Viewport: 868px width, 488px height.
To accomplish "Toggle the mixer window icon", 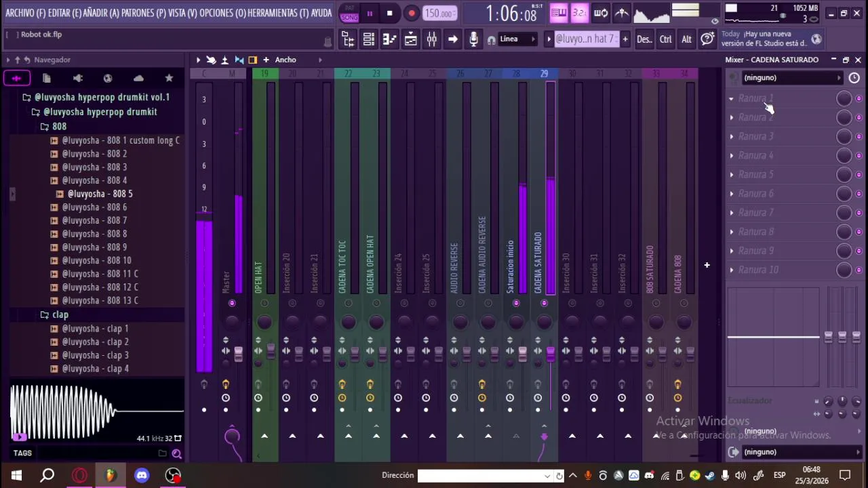I will click(432, 39).
